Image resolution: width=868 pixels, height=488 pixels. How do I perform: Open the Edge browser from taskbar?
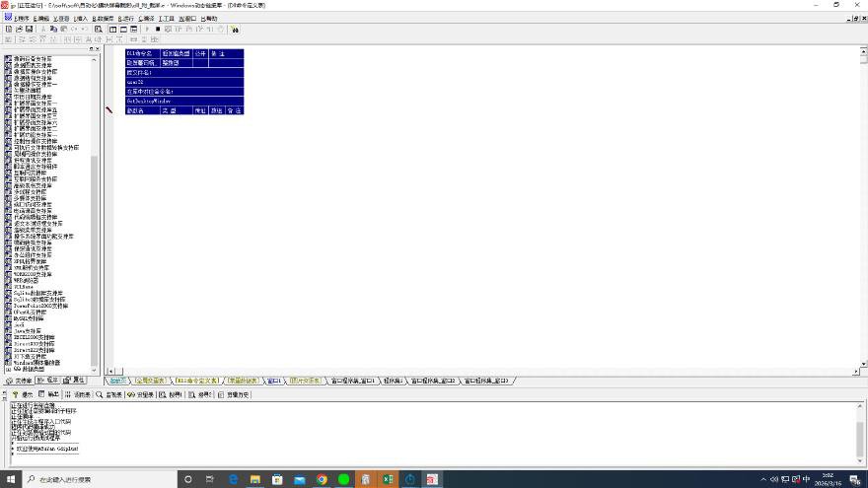[x=234, y=479]
